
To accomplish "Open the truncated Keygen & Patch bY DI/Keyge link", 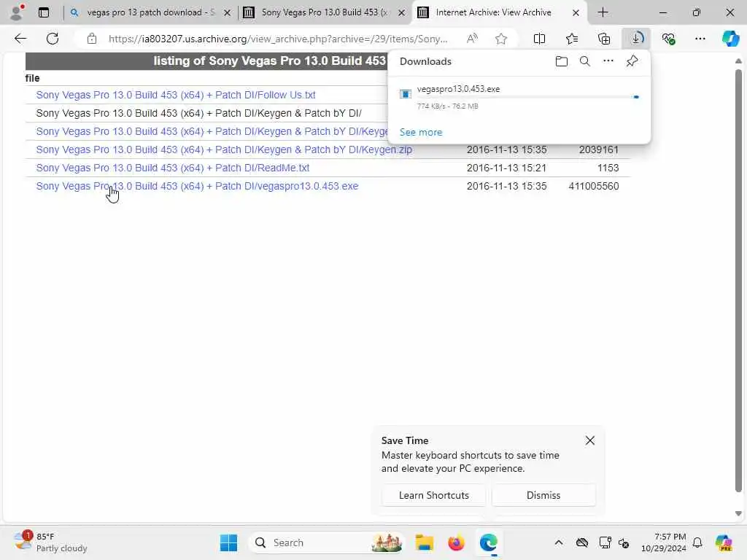I will coord(212,131).
